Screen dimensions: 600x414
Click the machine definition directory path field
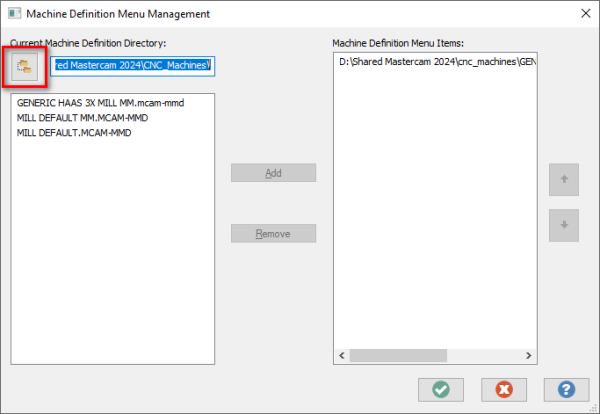(132, 66)
